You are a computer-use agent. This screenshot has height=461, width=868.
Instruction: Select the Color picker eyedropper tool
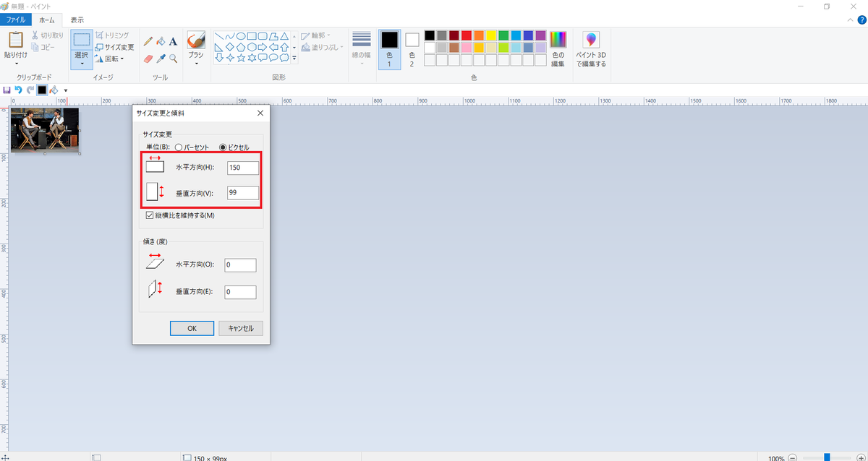(x=161, y=59)
